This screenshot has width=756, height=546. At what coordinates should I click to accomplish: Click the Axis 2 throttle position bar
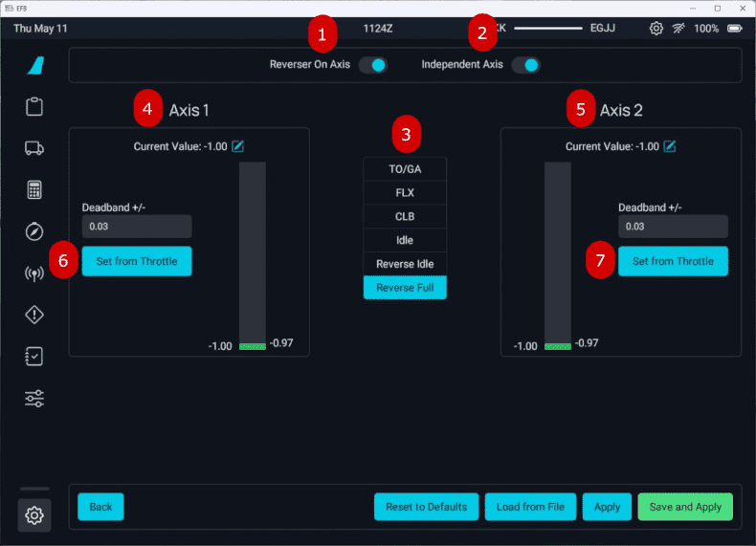pyautogui.click(x=558, y=253)
